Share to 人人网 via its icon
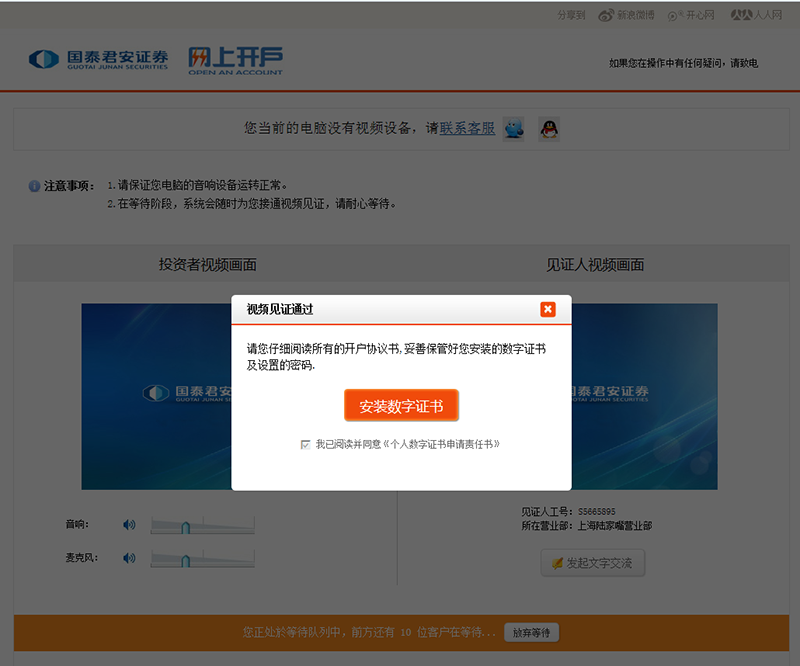Screen dimensions: 800x666 [x=740, y=15]
